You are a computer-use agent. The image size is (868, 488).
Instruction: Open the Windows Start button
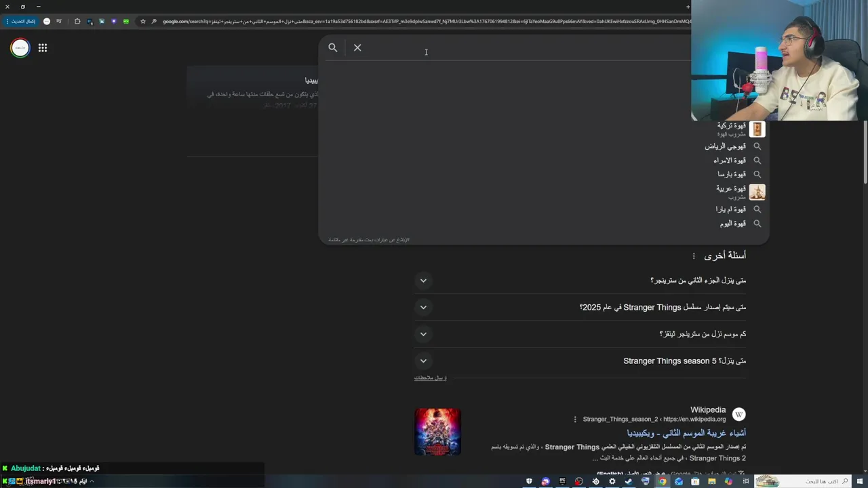[859, 481]
